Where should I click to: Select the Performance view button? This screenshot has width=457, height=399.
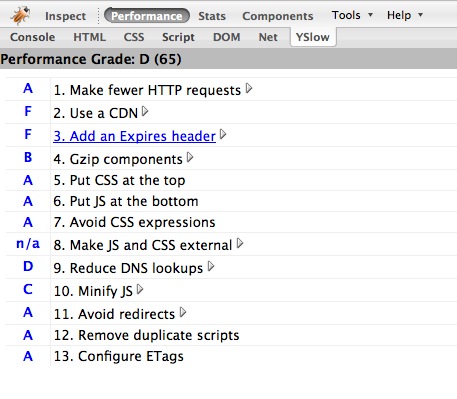[147, 16]
